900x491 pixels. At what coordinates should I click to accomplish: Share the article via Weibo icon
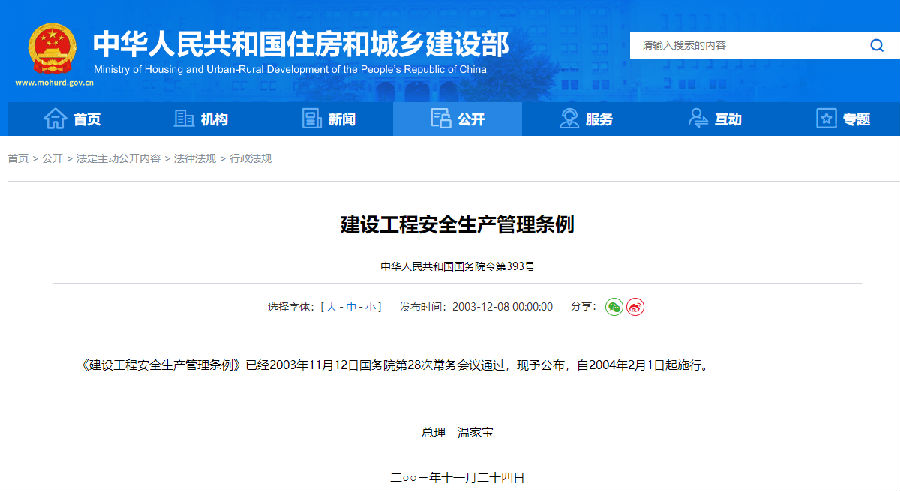[635, 307]
